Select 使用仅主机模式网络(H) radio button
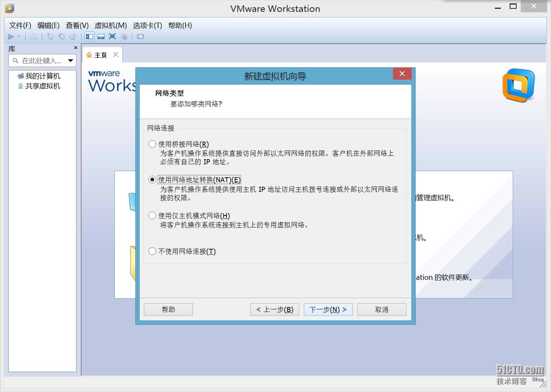 pyautogui.click(x=152, y=216)
